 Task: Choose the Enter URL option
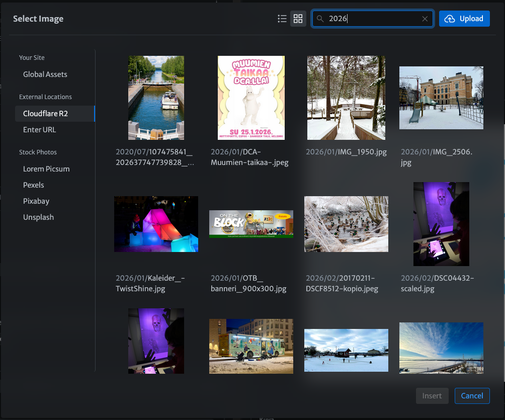click(40, 130)
